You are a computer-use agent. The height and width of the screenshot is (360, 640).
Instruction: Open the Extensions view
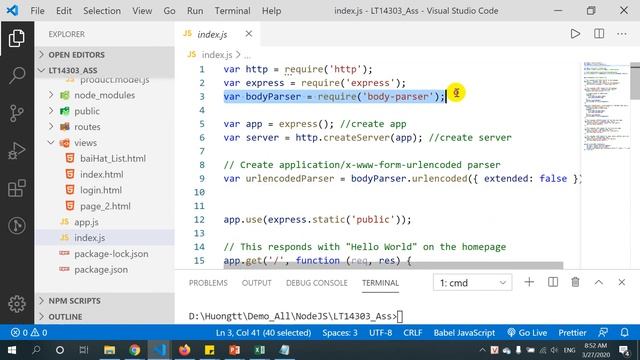[x=17, y=188]
